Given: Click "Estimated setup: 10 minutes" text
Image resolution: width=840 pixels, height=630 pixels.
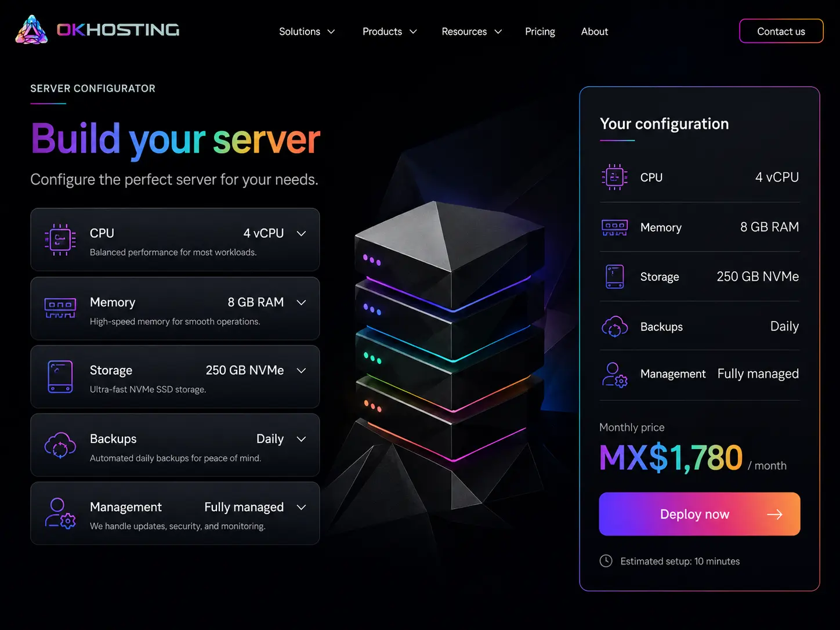Looking at the screenshot, I should pos(680,561).
